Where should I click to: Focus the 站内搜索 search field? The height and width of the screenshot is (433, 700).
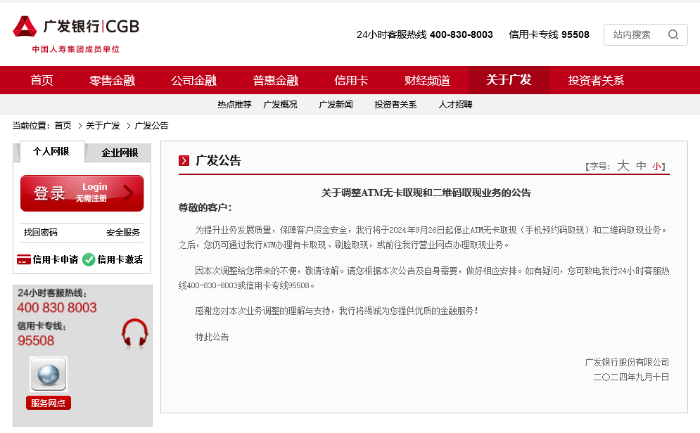tap(635, 35)
